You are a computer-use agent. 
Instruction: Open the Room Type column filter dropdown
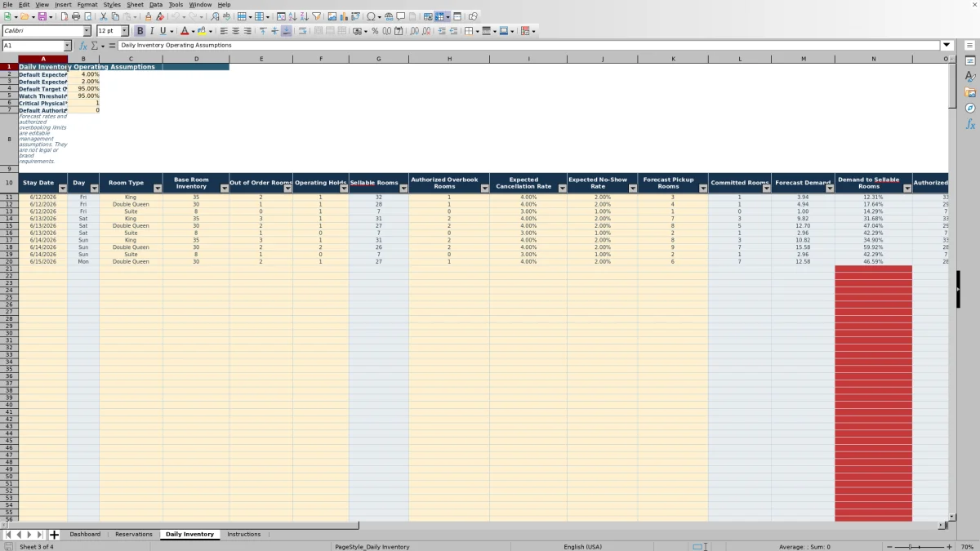(158, 188)
